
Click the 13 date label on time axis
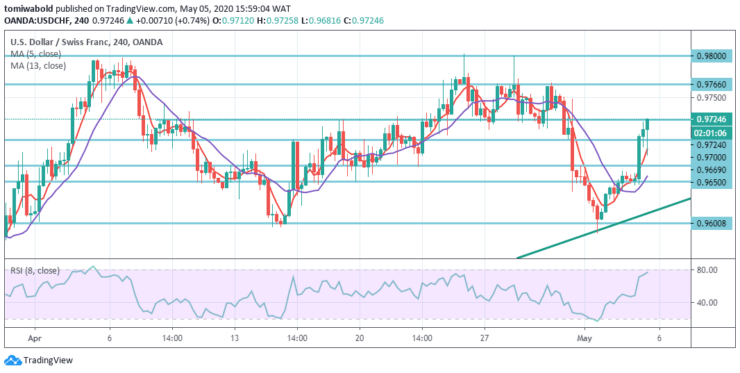(235, 338)
